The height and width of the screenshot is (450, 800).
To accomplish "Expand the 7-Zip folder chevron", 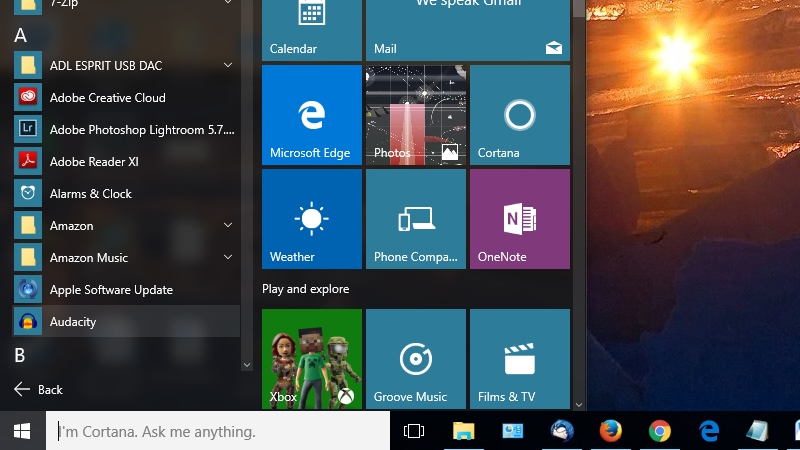I will click(x=228, y=3).
